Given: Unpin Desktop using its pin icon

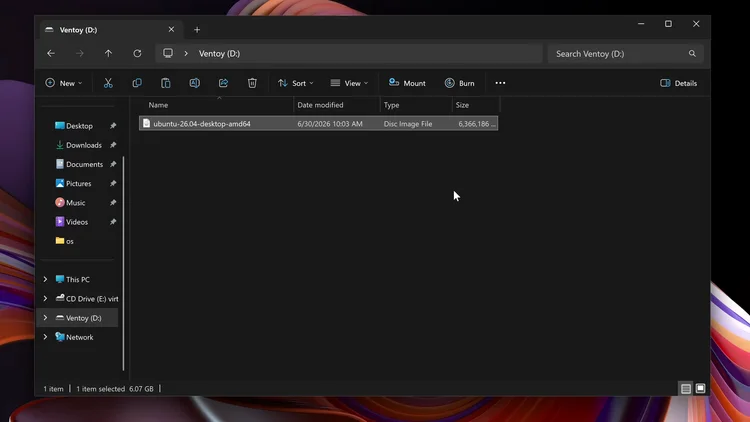Looking at the screenshot, I should (113, 126).
